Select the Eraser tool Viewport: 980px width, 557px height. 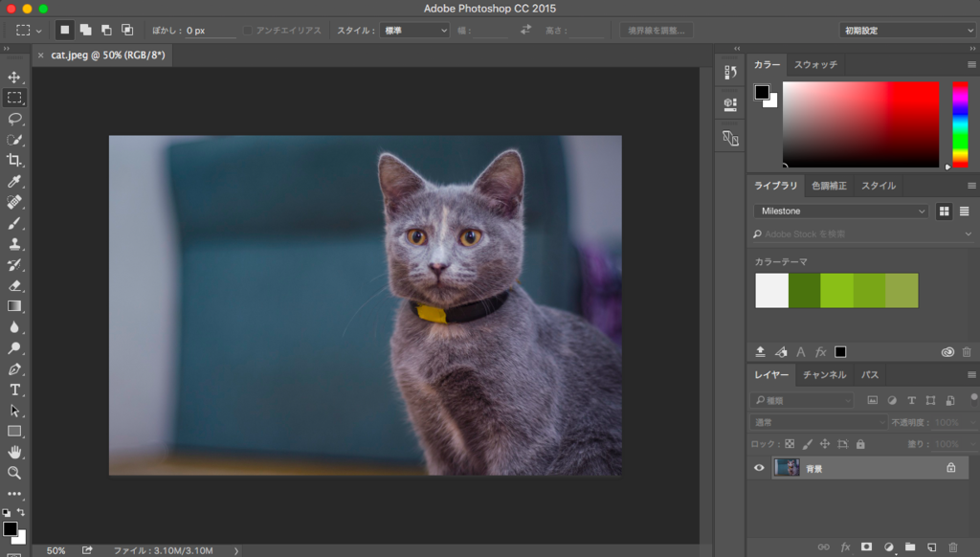tap(14, 285)
